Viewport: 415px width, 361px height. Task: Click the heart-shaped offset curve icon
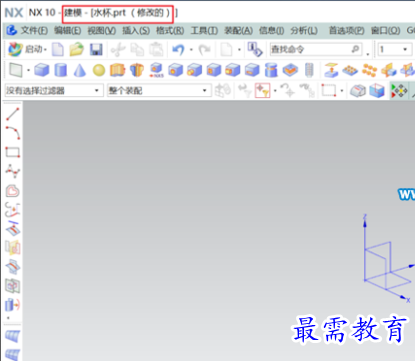13,191
